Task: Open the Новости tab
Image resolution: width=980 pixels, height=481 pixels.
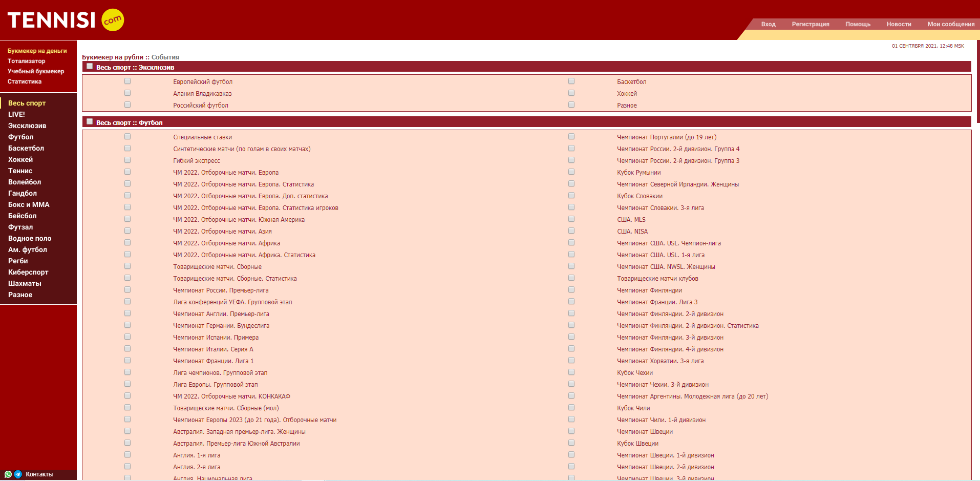Action: [x=899, y=24]
